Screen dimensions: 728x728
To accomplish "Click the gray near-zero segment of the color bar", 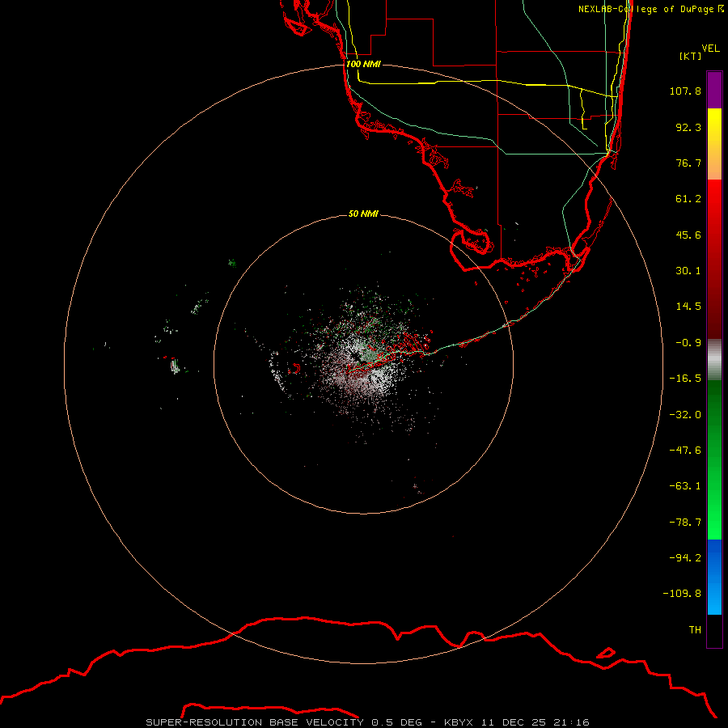I will point(714,360).
